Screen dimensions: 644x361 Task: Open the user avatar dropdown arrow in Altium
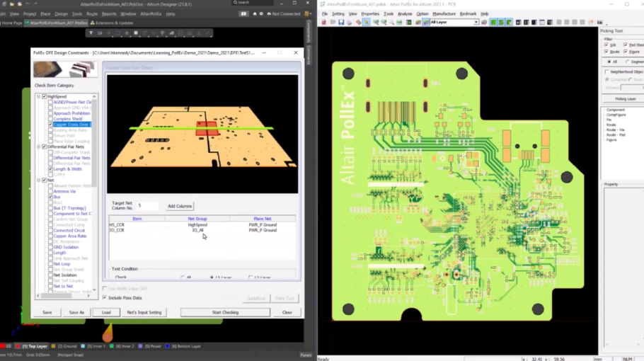[x=310, y=13]
